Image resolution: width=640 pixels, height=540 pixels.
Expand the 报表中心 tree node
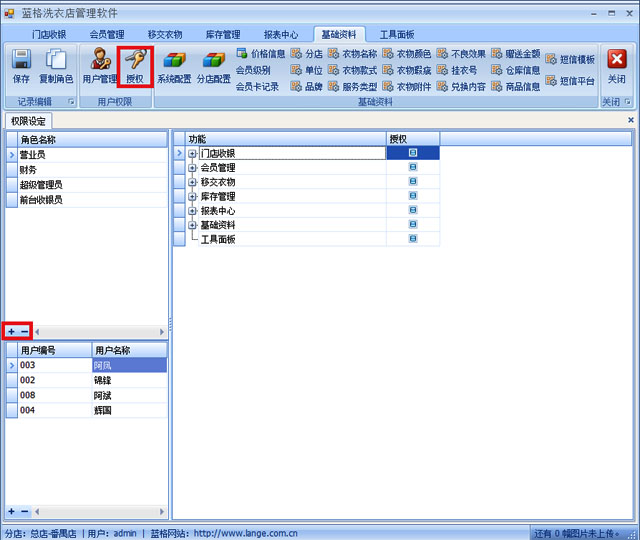point(192,211)
